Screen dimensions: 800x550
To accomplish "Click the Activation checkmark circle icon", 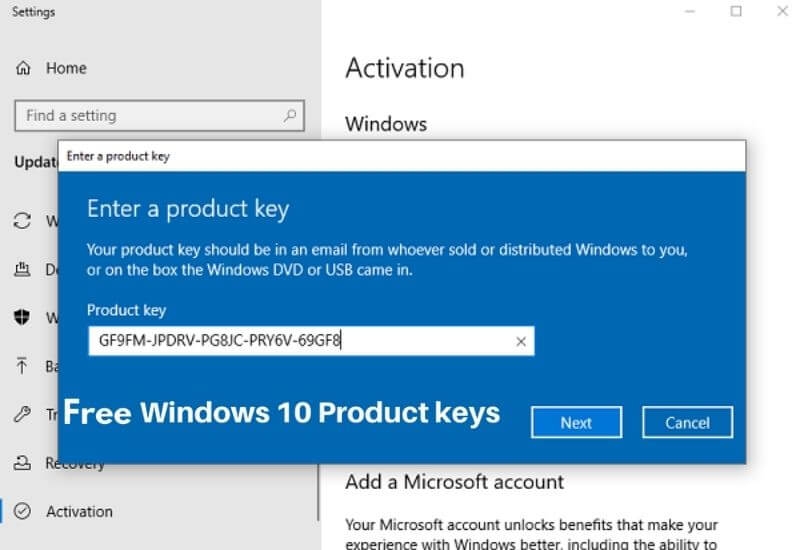I will (23, 511).
